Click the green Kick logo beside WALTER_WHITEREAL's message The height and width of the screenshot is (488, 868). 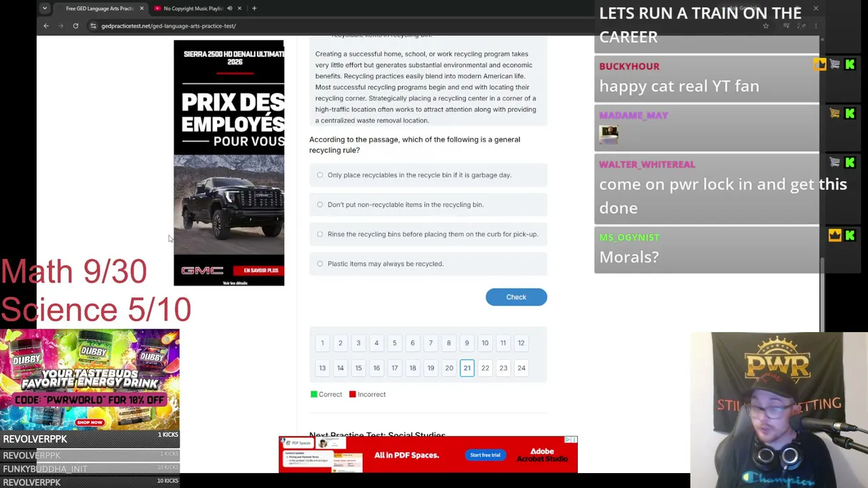850,163
